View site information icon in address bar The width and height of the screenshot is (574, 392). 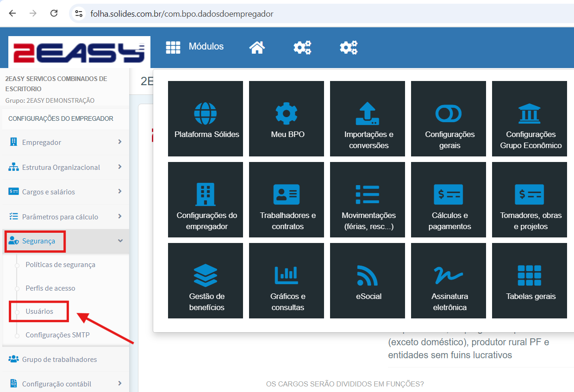pyautogui.click(x=79, y=14)
